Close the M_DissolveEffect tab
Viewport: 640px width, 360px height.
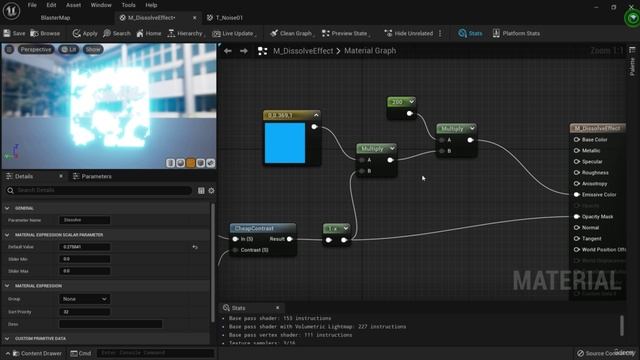tap(194, 18)
